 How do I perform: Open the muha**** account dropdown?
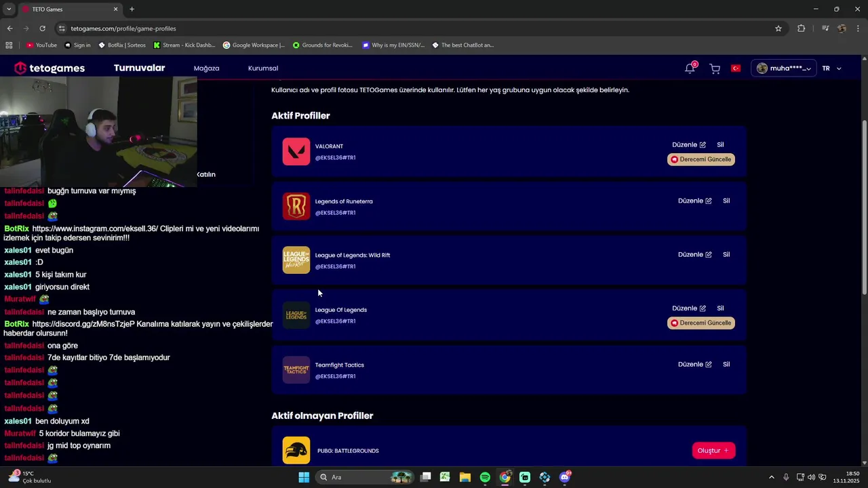coord(784,68)
